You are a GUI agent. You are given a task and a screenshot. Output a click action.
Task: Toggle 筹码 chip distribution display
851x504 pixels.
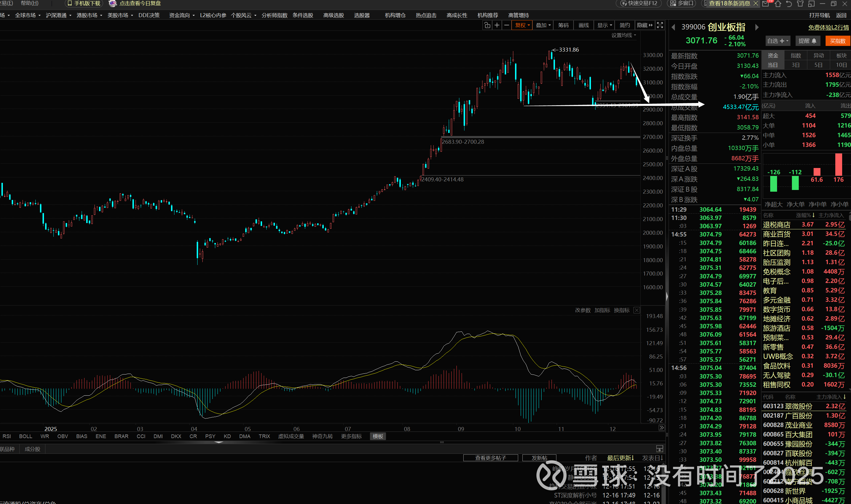(563, 25)
